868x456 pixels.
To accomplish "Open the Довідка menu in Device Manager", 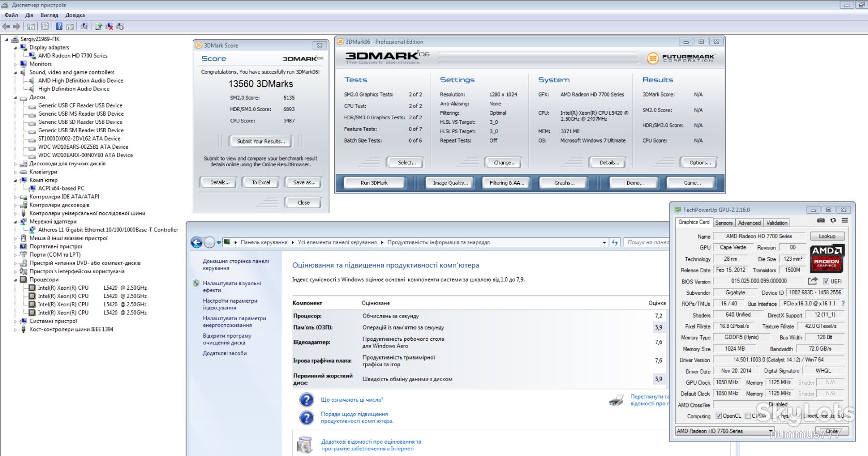I will pos(75,15).
